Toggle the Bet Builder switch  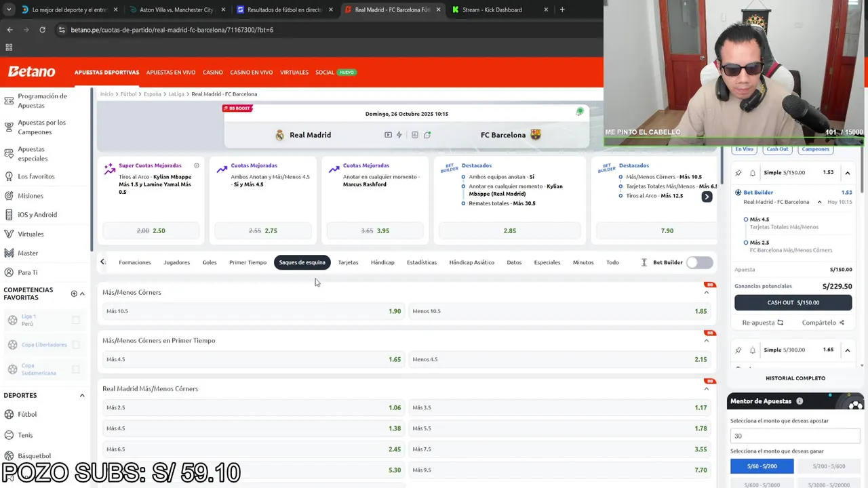pyautogui.click(x=699, y=262)
